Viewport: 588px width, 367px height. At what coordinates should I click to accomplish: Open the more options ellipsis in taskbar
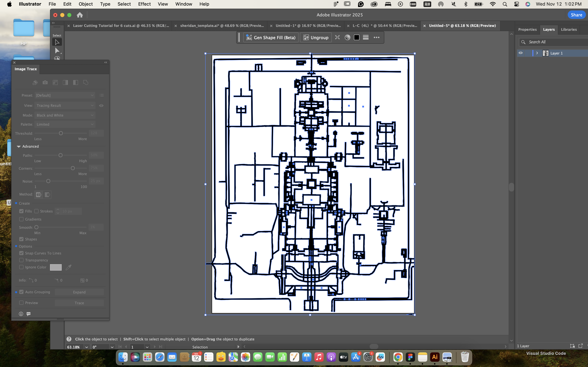coord(376,37)
